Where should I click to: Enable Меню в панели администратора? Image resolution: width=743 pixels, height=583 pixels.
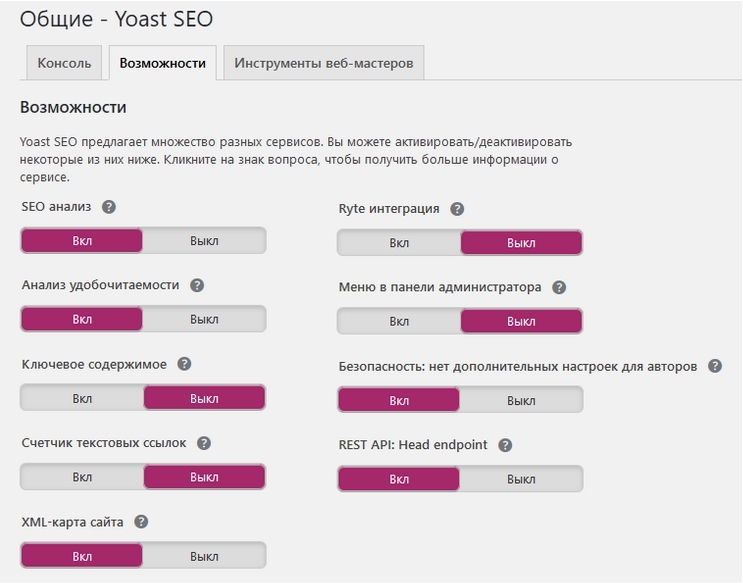click(399, 321)
